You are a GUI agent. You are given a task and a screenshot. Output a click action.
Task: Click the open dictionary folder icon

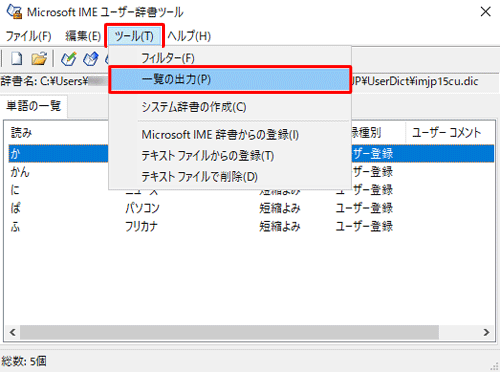point(39,59)
